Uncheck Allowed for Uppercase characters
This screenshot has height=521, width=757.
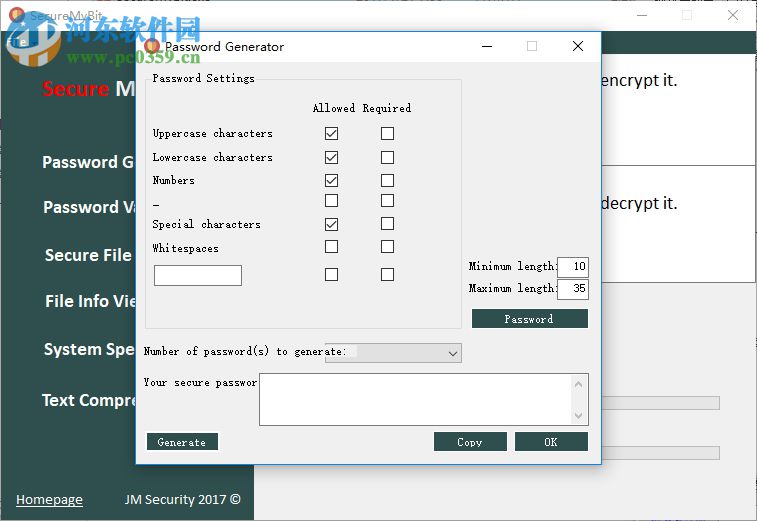click(331, 133)
